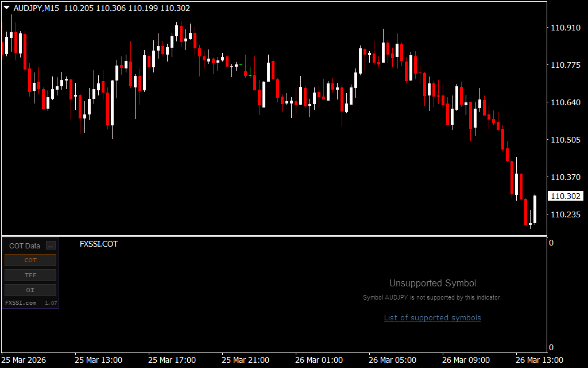Image resolution: width=588 pixels, height=368 pixels.
Task: Click the current price label 110.302
Action: 565,197
